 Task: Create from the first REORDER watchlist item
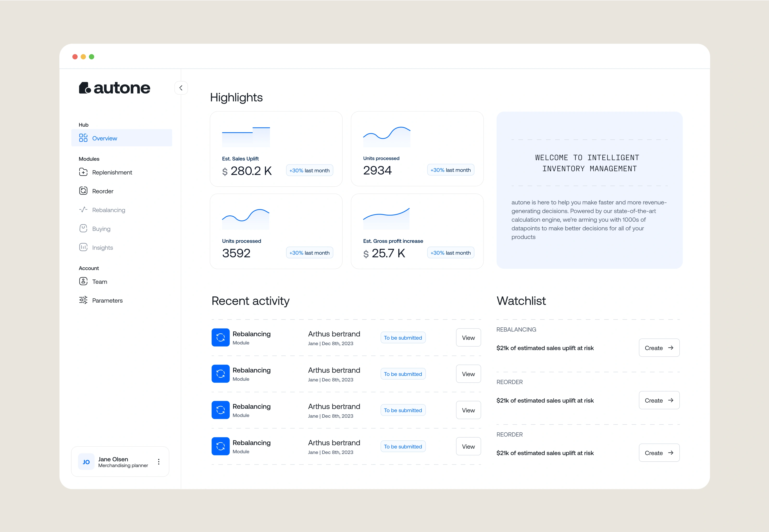659,400
